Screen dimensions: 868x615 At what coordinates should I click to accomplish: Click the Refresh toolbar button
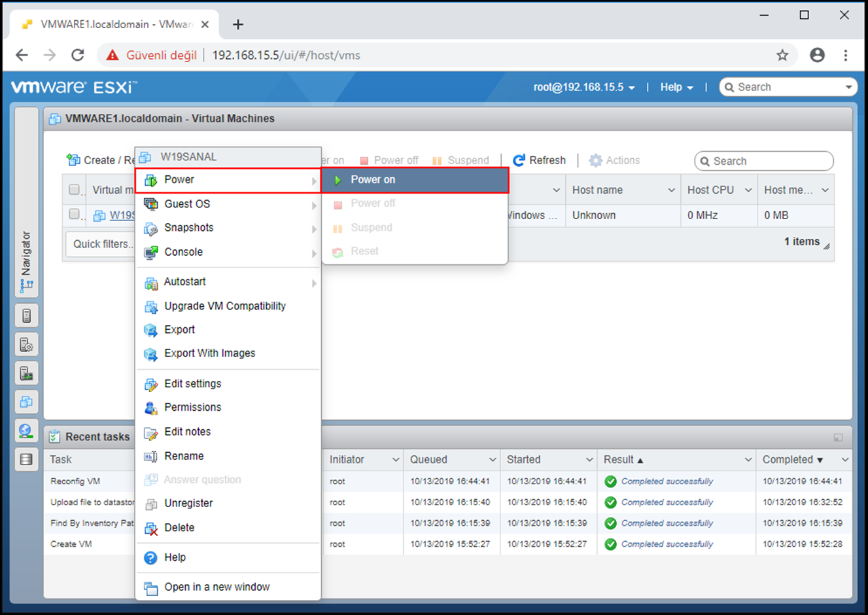tap(540, 160)
